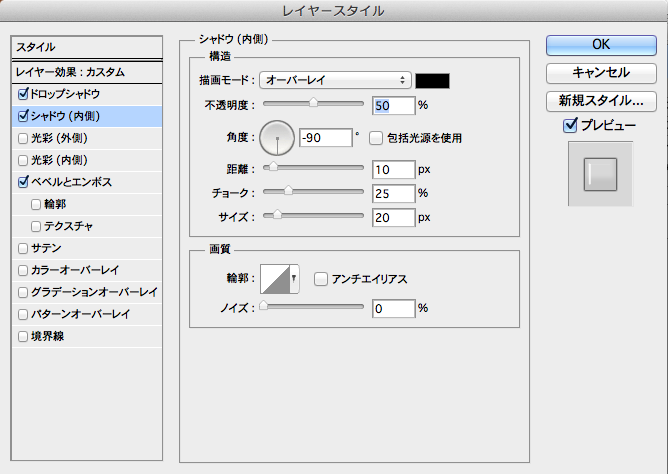Toggle the アンチエイリアス checkbox
This screenshot has width=668, height=474.
point(320,279)
